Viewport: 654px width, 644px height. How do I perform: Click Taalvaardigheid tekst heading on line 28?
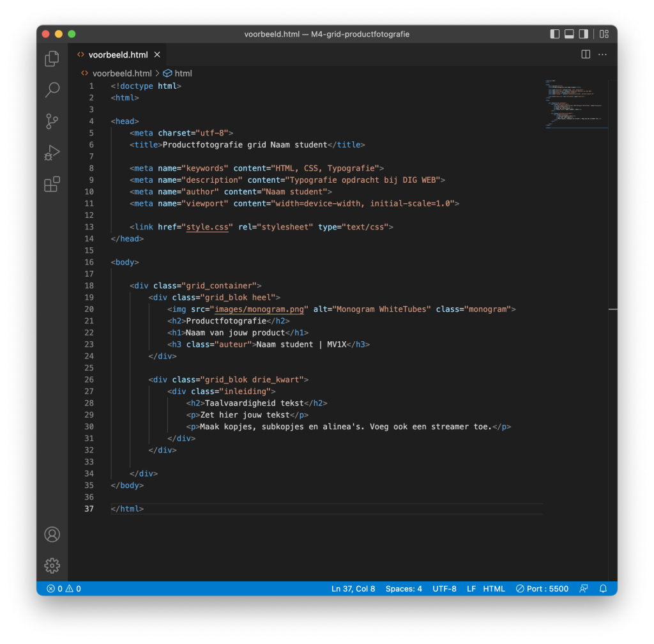(x=254, y=403)
